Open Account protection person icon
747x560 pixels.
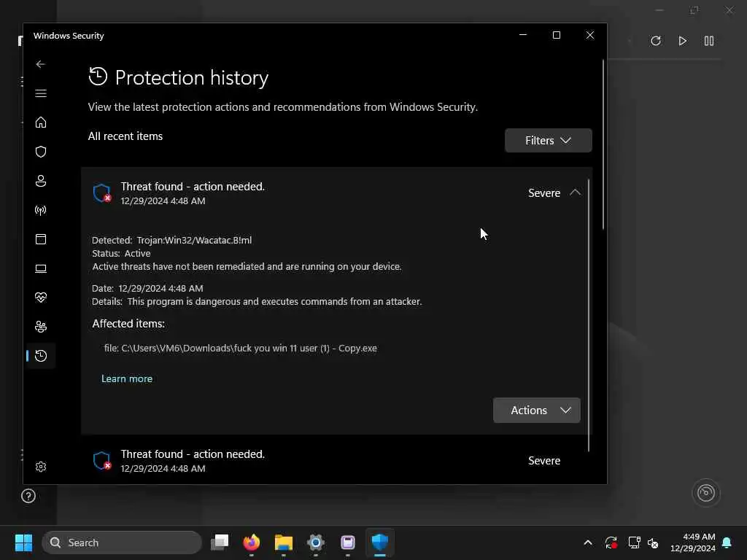[41, 181]
